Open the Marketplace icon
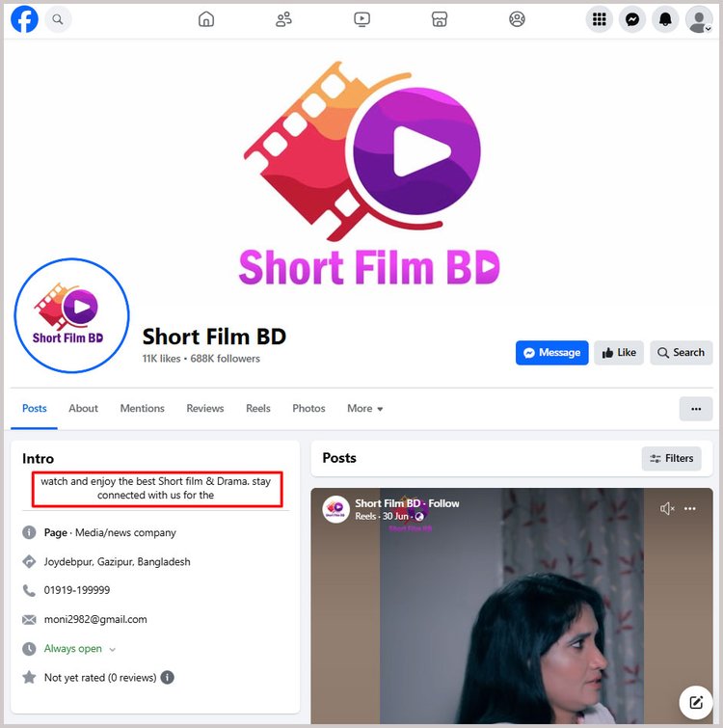Screen dimensions: 723x728 click(x=439, y=19)
